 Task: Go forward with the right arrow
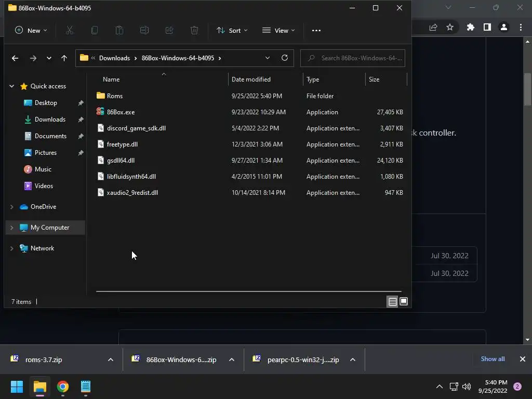[x=33, y=58]
